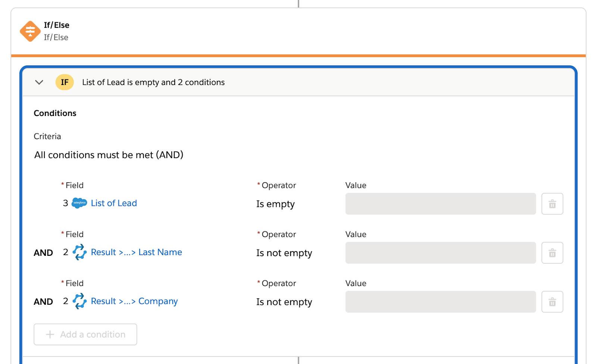Screen dimensions: 597x364
Task: Delete the Last Name condition
Action: tap(552, 253)
